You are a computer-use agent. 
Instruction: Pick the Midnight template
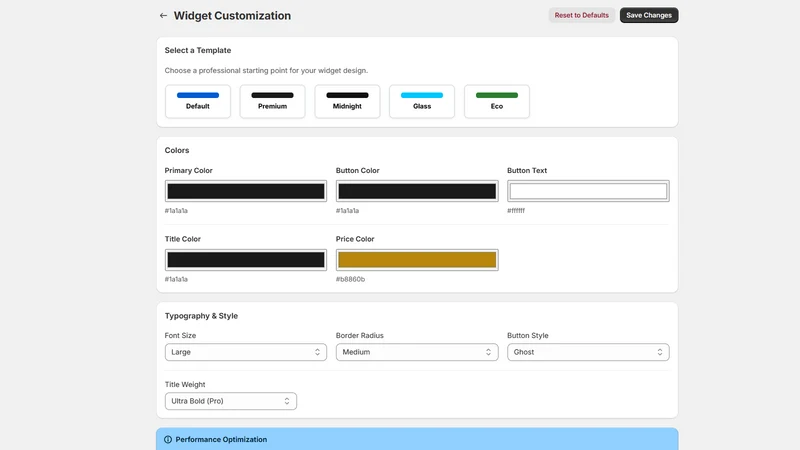[347, 102]
